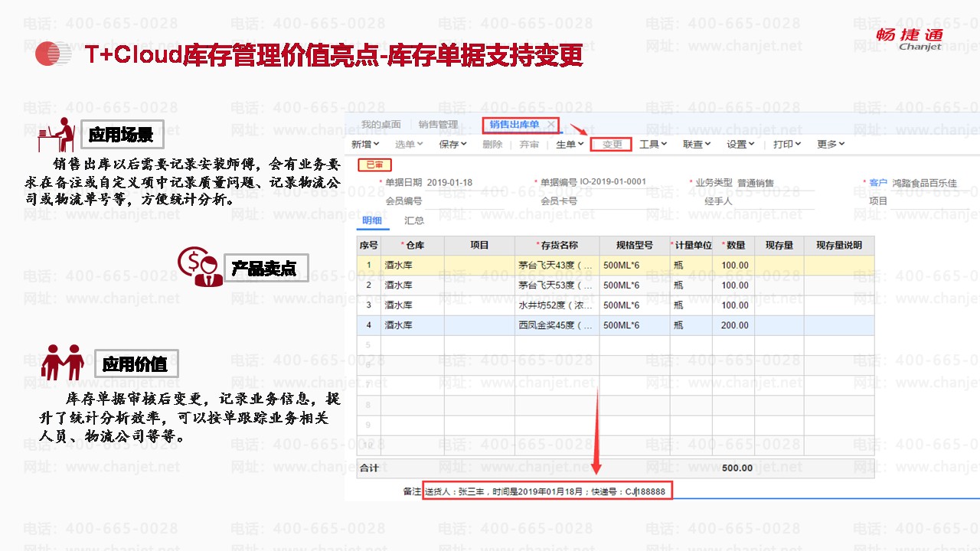Expand the 保存 save options
This screenshot has height=551, width=980.
coord(452,144)
